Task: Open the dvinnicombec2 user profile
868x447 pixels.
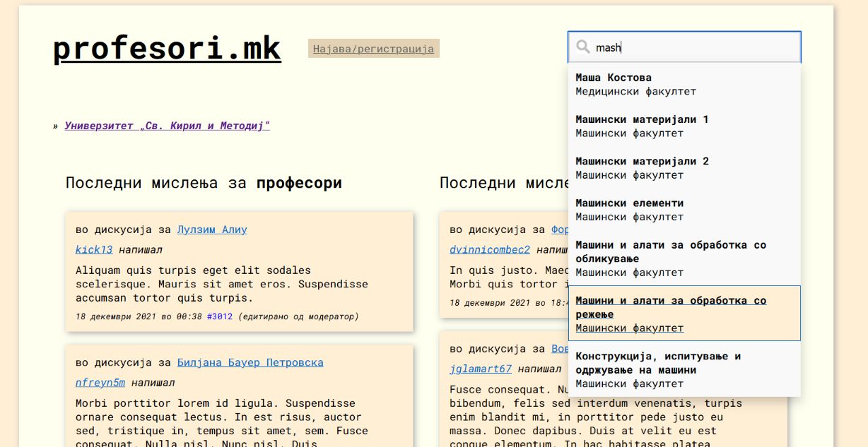Action: pos(488,249)
